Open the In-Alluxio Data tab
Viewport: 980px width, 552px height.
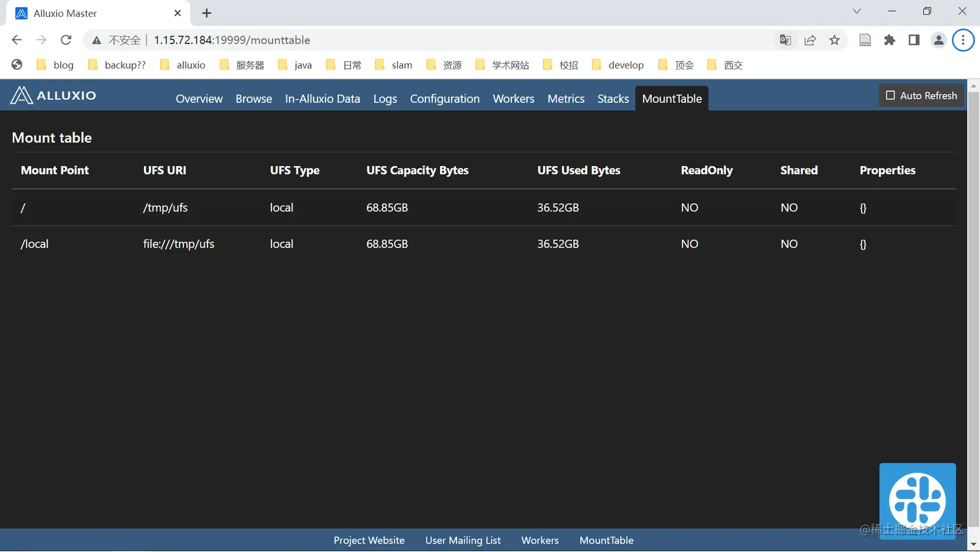click(323, 99)
